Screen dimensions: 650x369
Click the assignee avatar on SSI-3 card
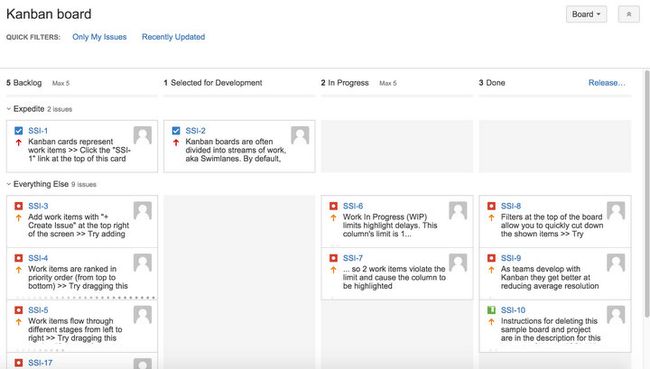tap(143, 211)
